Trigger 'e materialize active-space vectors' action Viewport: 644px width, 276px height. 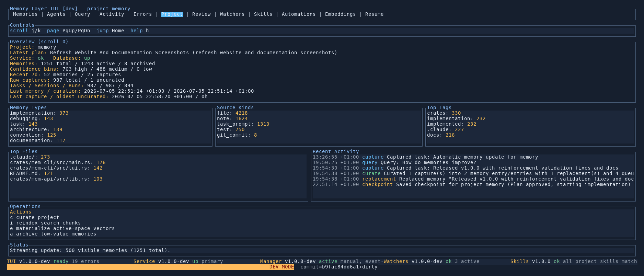point(62,228)
